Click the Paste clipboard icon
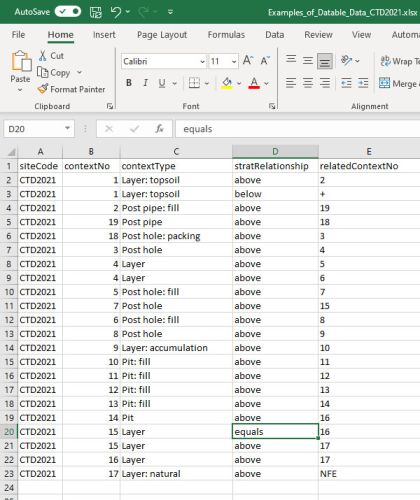The height and width of the screenshot is (500, 420). coord(21,61)
